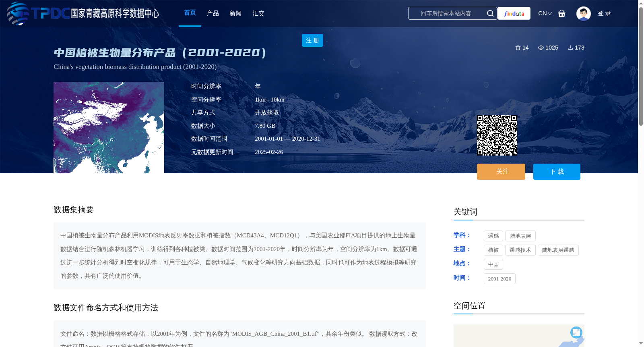Click the '开放获取' sharing mode value

(x=267, y=112)
